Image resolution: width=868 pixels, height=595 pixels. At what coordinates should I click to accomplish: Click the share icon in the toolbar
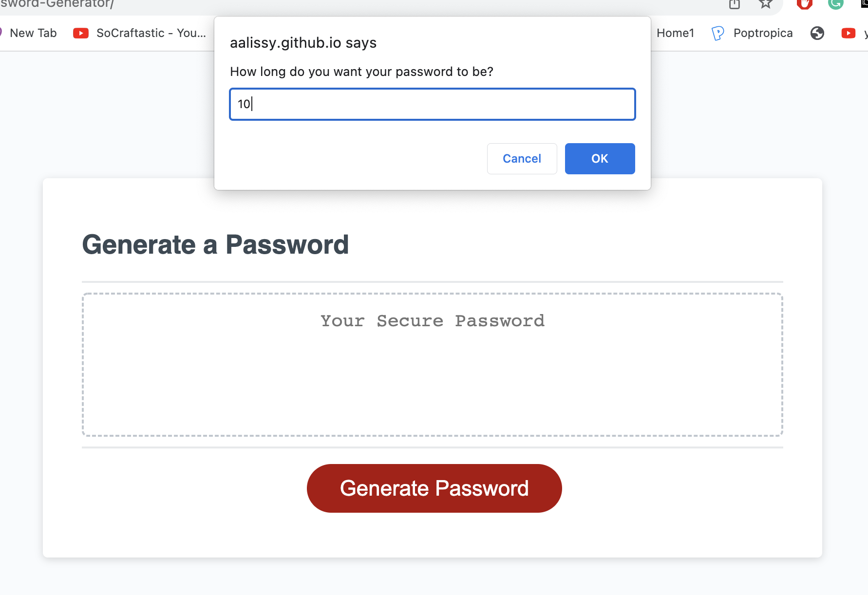(734, 4)
